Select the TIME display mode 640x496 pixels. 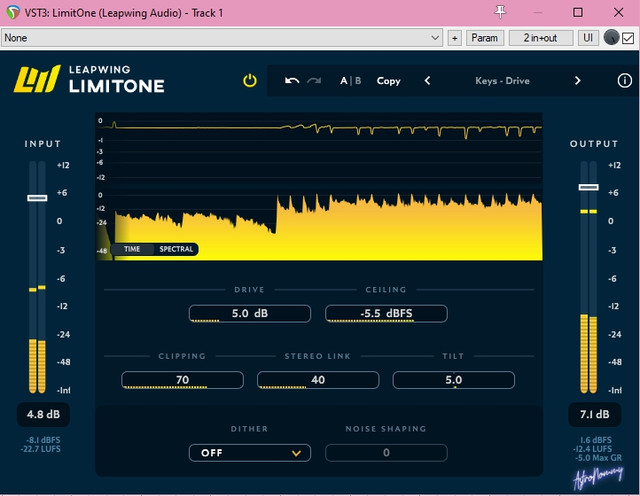[132, 249]
